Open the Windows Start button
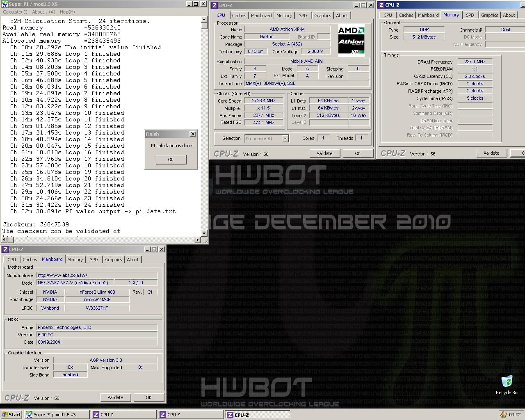Image resolution: width=525 pixels, height=420 pixels. tap(11, 415)
